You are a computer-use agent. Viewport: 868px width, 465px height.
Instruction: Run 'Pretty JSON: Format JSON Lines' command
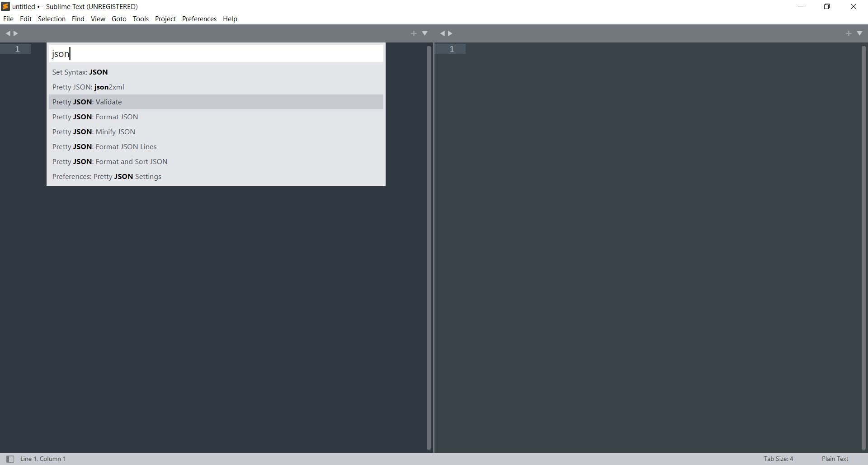click(x=216, y=147)
